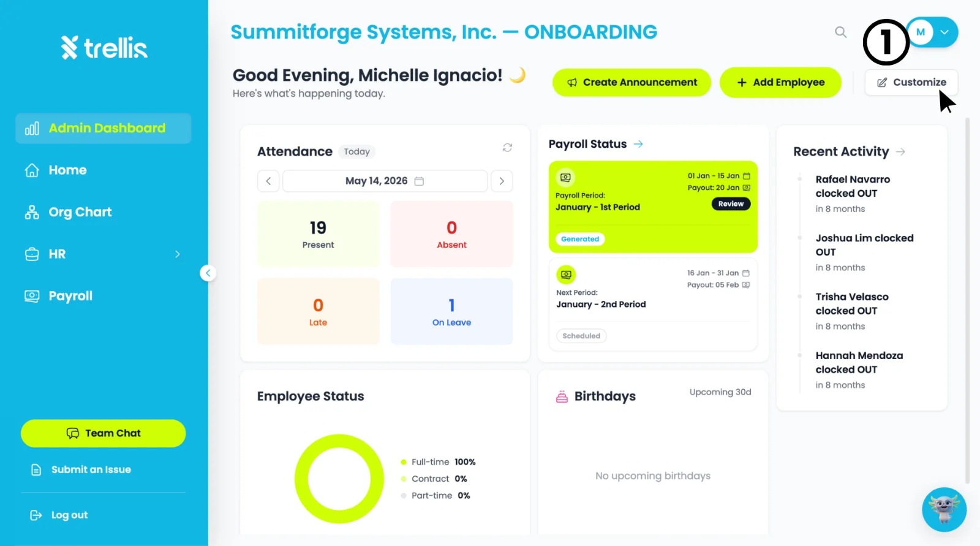Expand the HR menu chevron
Screen dimensions: 980x546
pyautogui.click(x=178, y=254)
